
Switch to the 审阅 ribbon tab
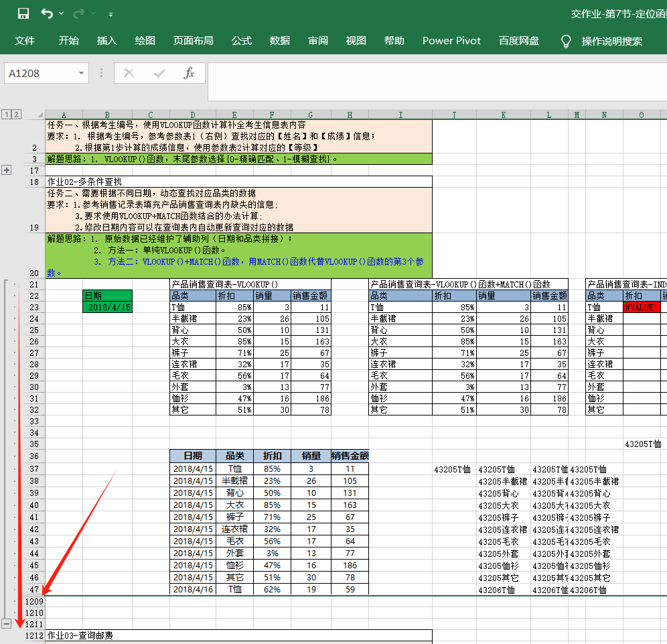click(318, 41)
